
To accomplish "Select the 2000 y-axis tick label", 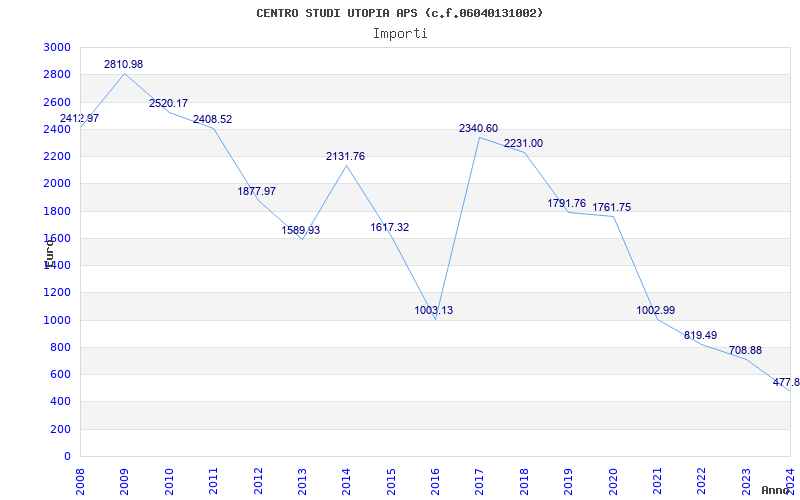I will point(57,184).
